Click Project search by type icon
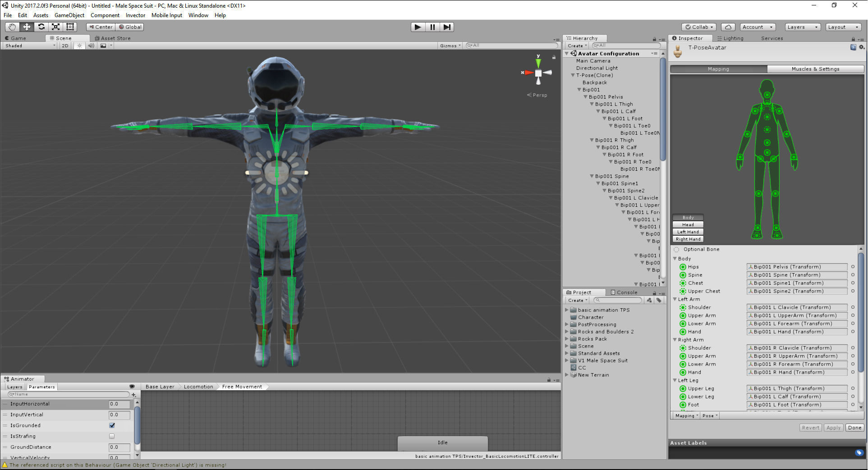This screenshot has height=470, width=868. [649, 300]
